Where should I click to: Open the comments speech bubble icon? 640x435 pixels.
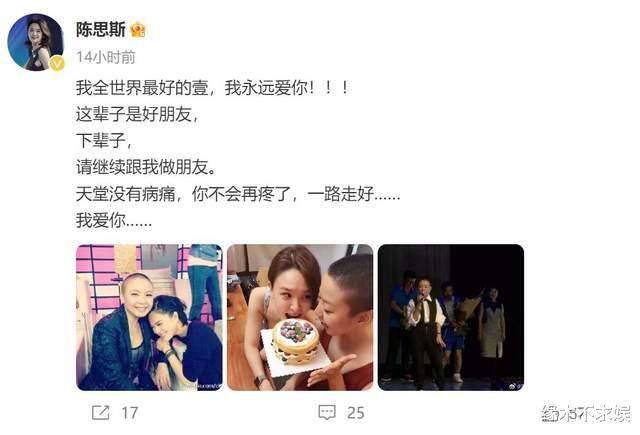[327, 413]
